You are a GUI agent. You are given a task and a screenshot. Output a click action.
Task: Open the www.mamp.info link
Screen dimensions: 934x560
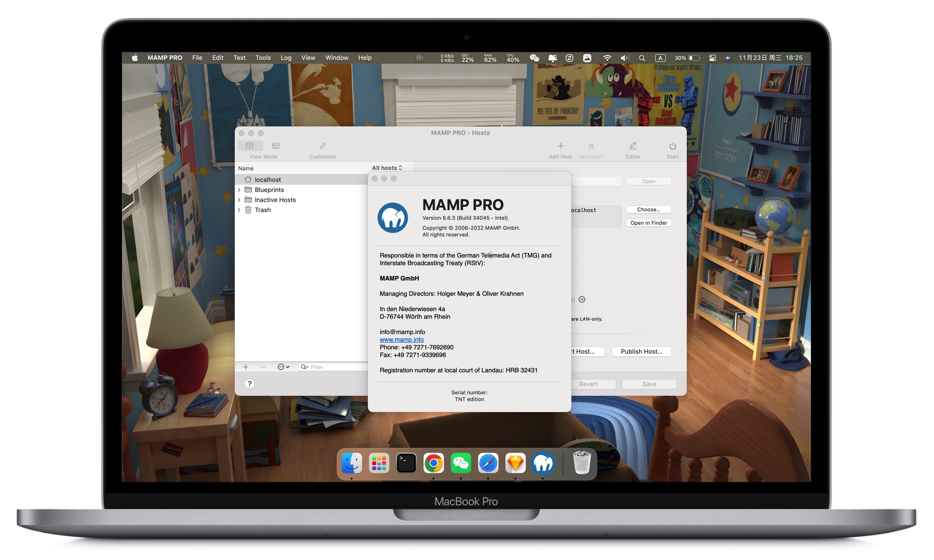point(401,339)
